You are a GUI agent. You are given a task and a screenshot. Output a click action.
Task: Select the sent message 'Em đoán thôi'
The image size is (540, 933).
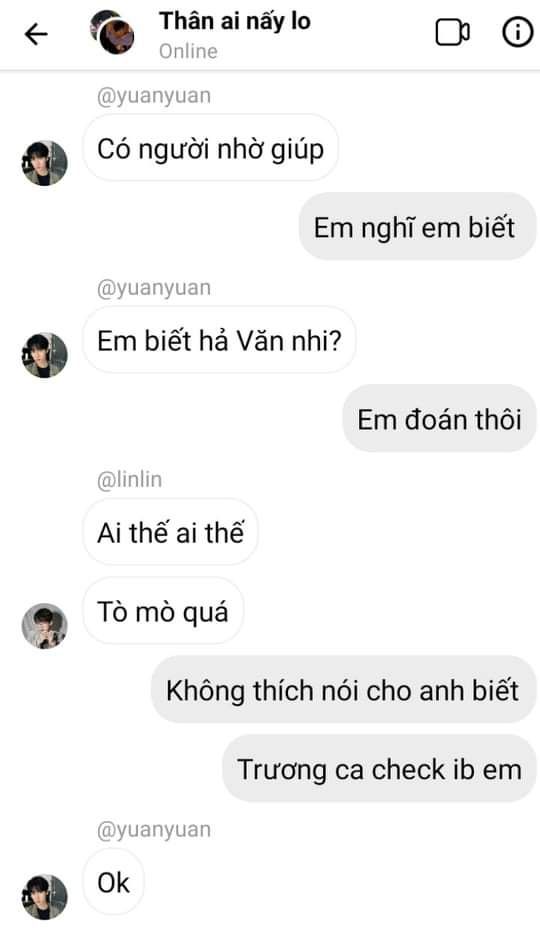(439, 419)
